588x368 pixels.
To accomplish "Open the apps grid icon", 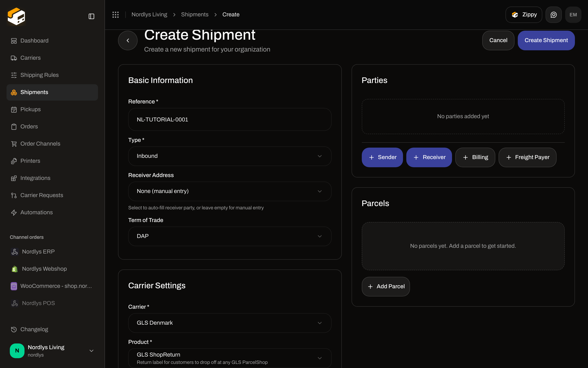I will 116,15.
